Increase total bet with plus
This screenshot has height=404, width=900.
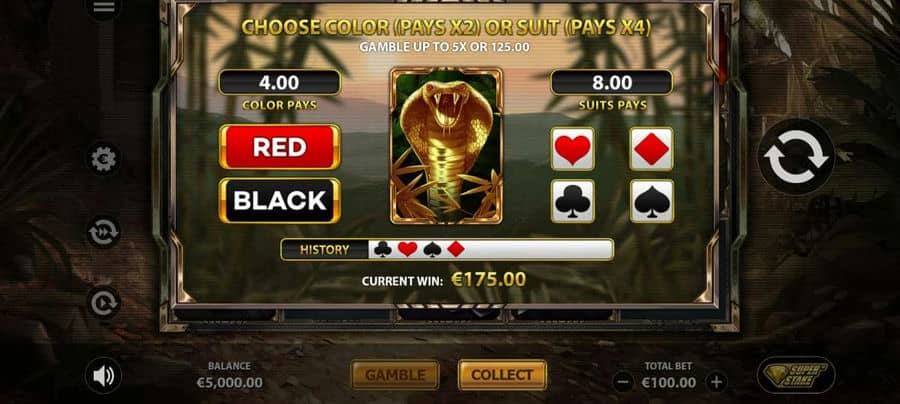[716, 382]
